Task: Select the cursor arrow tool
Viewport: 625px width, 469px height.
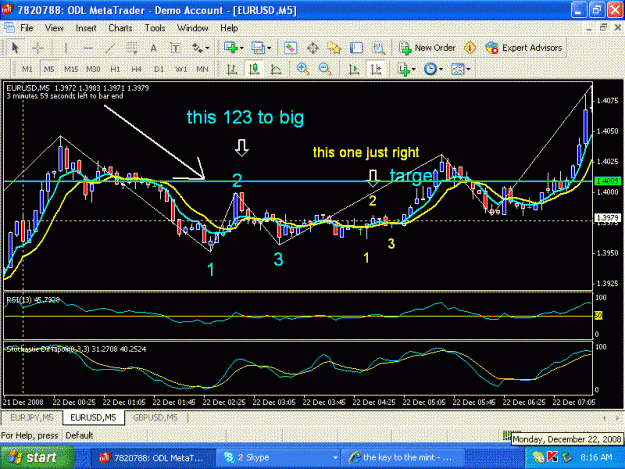Action: click(x=16, y=48)
